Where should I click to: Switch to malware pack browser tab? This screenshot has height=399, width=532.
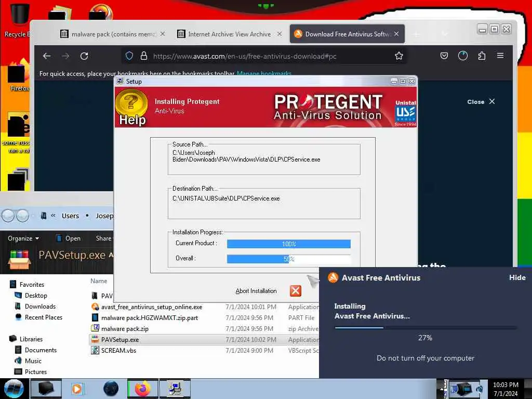109,34
